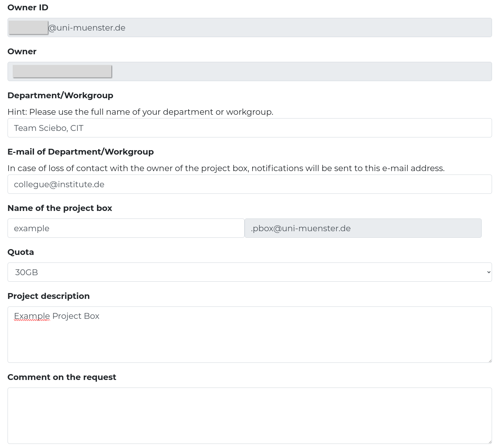Image resolution: width=503 pixels, height=448 pixels.
Task: Click the 'Quota' label
Action: [x=21, y=252]
